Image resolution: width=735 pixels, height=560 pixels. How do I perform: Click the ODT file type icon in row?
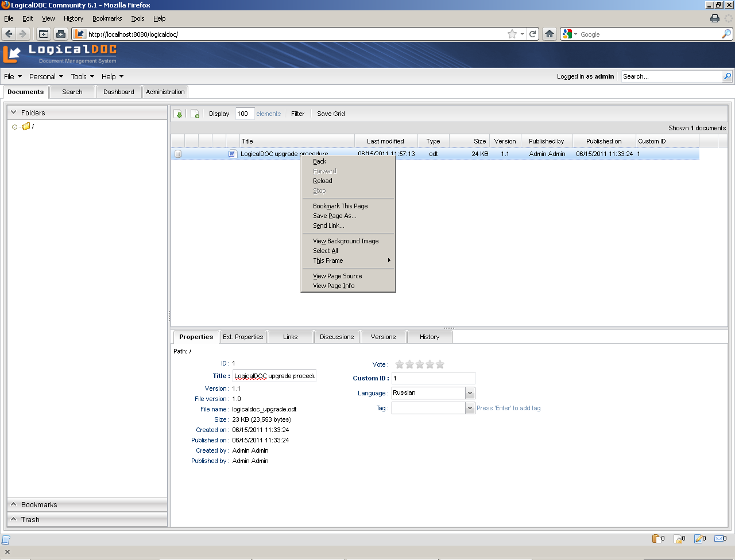click(232, 154)
